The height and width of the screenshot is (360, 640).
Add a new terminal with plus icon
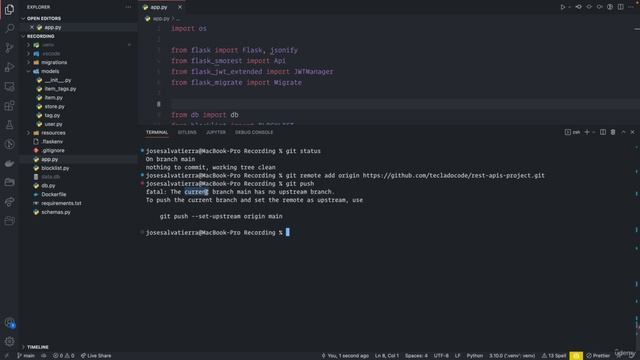point(587,132)
